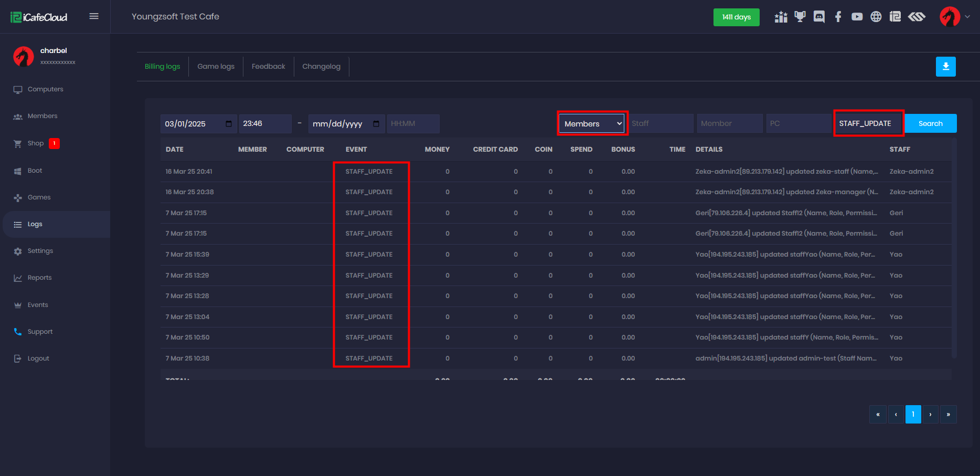Click the hamburger menu icon
The height and width of the screenshot is (476, 980).
coord(94,16)
